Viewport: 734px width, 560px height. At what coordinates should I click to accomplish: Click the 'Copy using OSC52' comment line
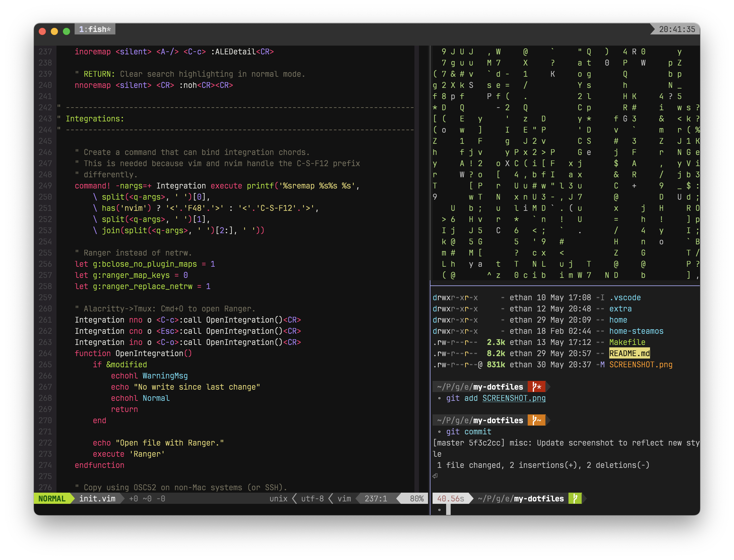click(181, 488)
